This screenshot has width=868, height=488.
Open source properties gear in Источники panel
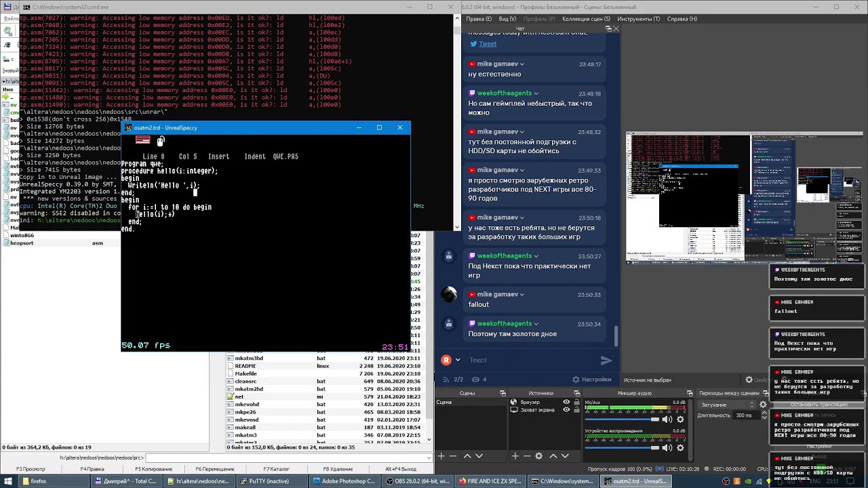[539, 456]
